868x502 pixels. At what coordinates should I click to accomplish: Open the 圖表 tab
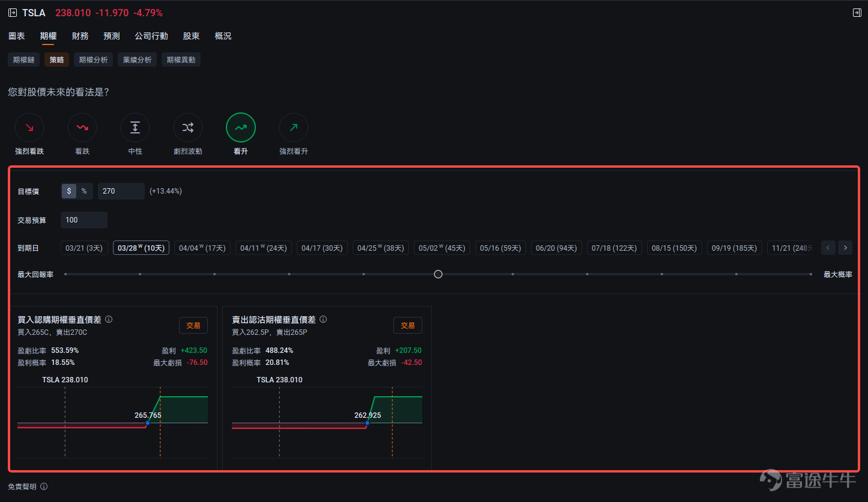[x=17, y=36]
